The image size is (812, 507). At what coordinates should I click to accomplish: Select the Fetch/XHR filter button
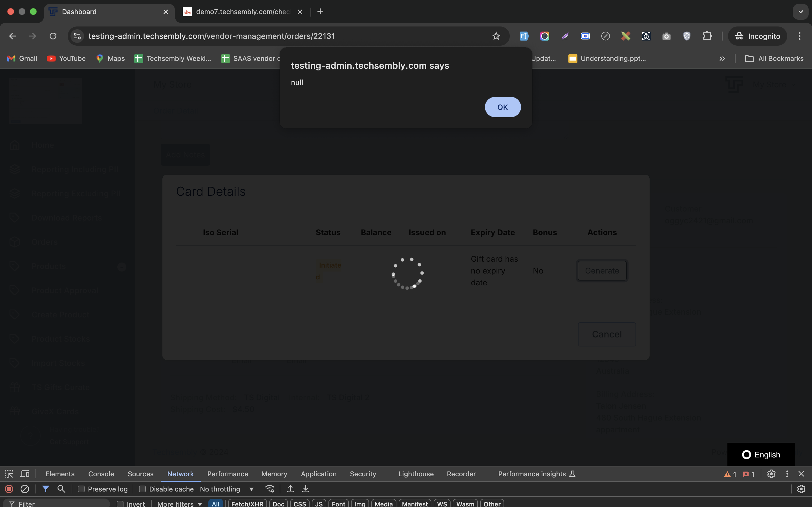(247, 504)
